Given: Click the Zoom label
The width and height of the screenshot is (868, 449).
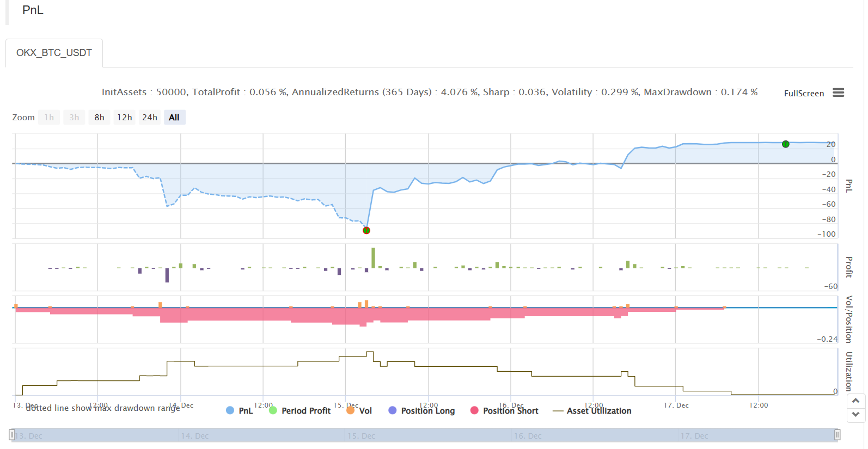Looking at the screenshot, I should pyautogui.click(x=23, y=118).
